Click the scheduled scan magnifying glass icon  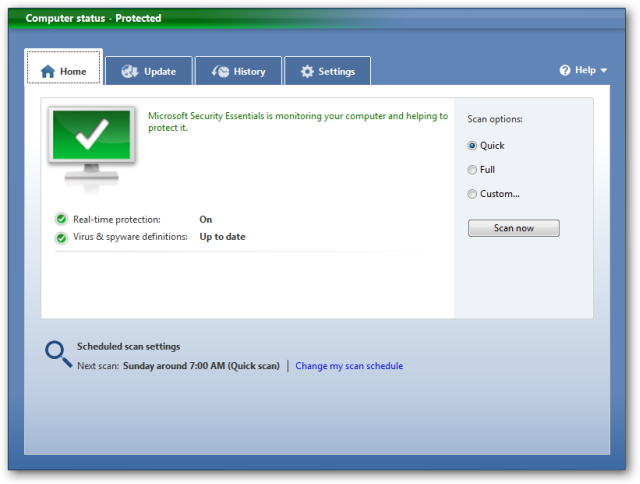pyautogui.click(x=59, y=354)
